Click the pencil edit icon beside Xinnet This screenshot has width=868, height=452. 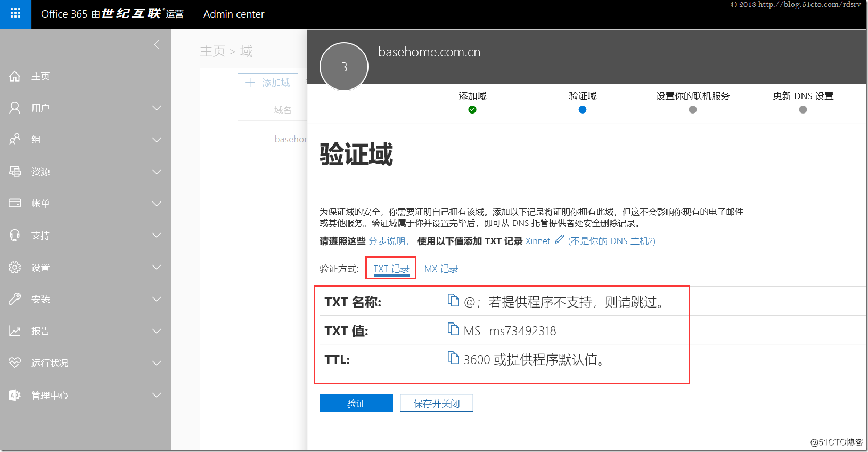[x=559, y=239]
